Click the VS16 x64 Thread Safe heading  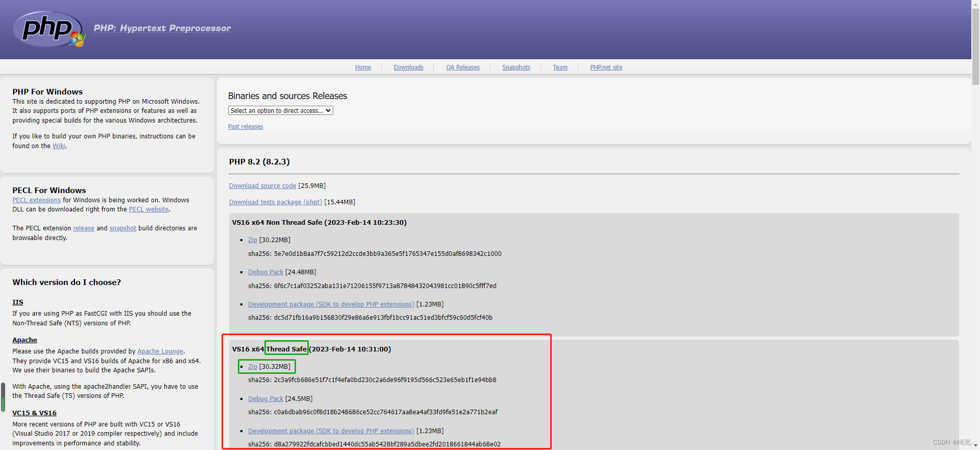tap(311, 349)
